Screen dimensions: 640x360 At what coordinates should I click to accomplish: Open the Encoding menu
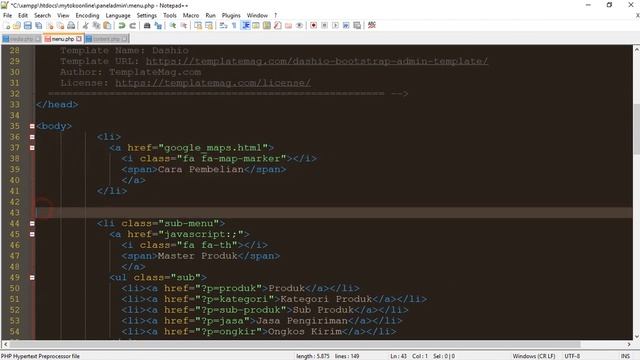pyautogui.click(x=87, y=16)
